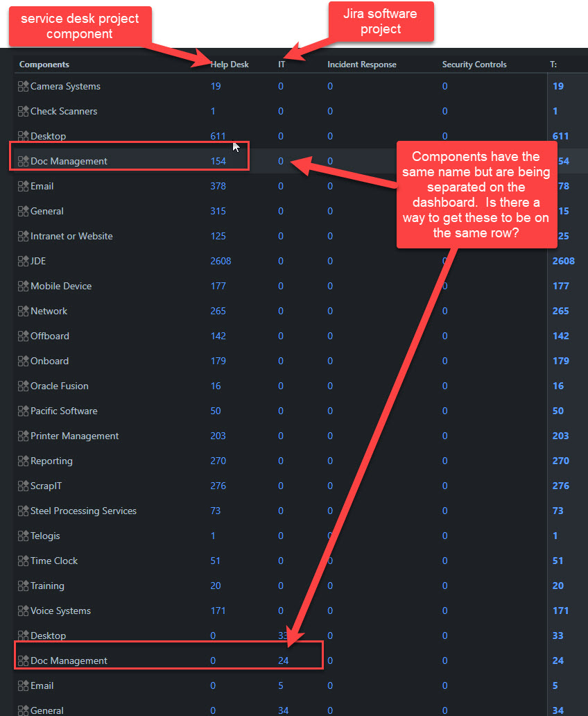Click the component icon next to Check Scanners

[24, 111]
